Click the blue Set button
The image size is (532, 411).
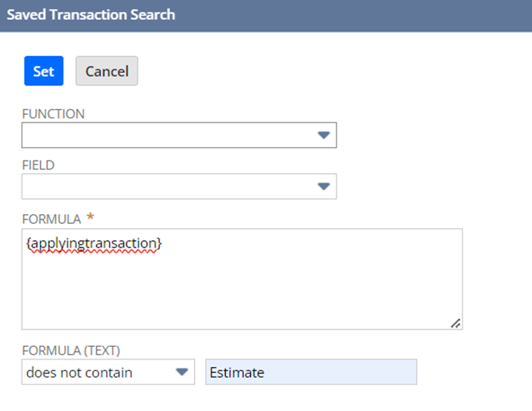43,71
